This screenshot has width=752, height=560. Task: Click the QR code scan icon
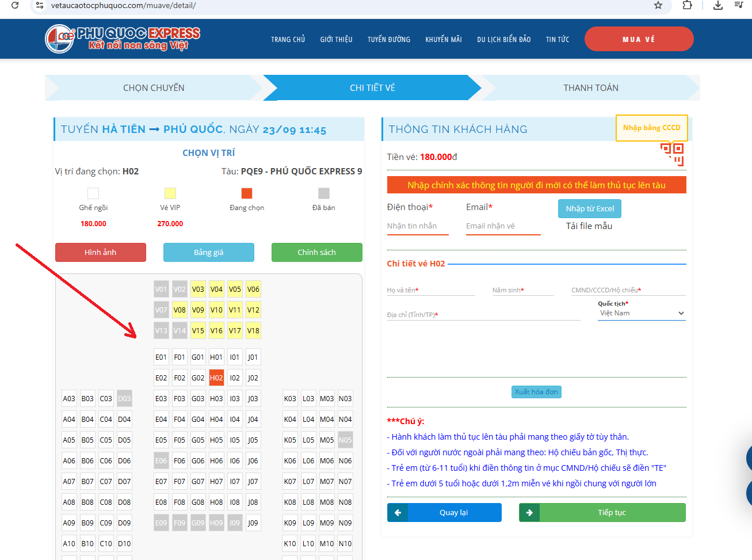[x=672, y=154]
